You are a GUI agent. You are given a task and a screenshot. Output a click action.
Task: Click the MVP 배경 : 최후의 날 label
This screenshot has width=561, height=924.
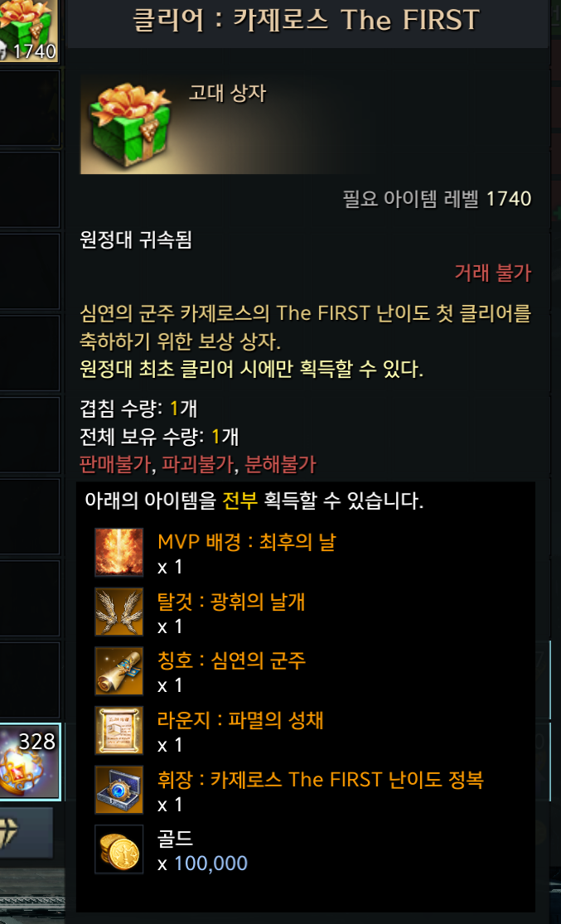tap(246, 542)
